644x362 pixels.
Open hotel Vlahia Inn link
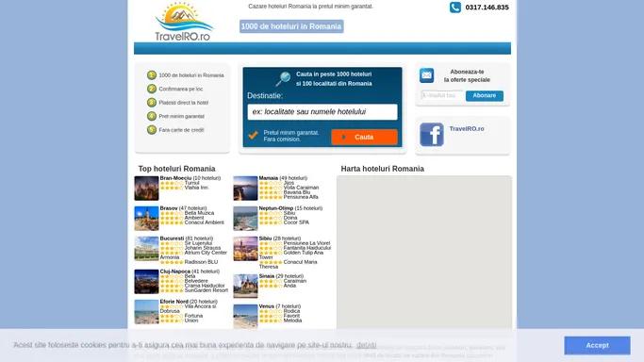tap(196, 188)
